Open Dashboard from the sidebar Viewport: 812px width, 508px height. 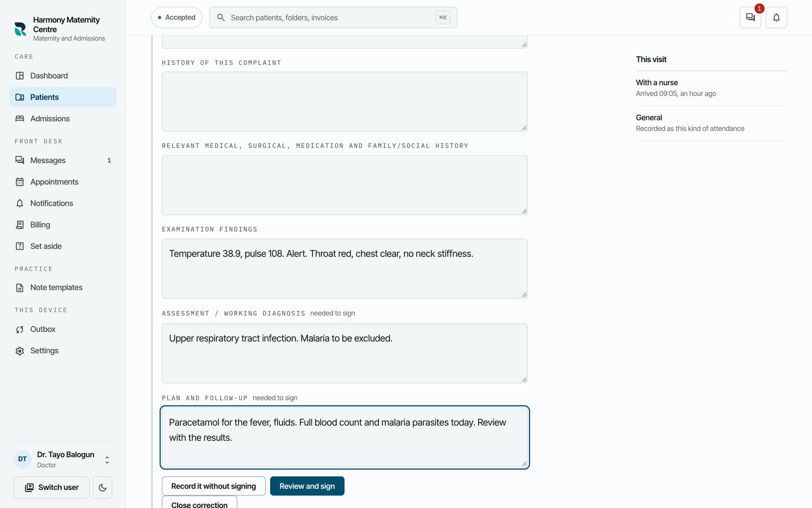pyautogui.click(x=63, y=76)
